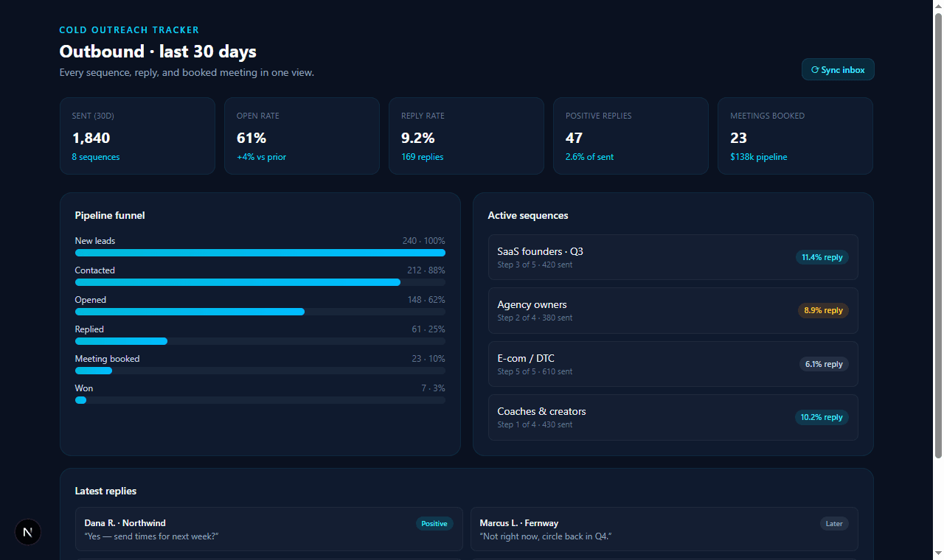
Task: Click the 10.2% reply badge
Action: 822,417
